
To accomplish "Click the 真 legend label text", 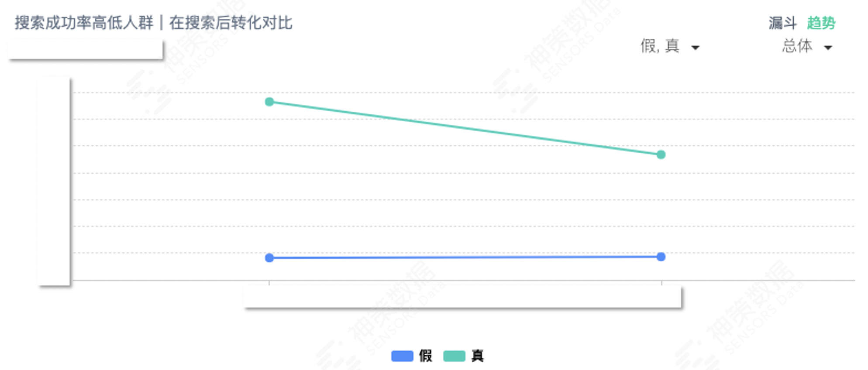I will (477, 356).
